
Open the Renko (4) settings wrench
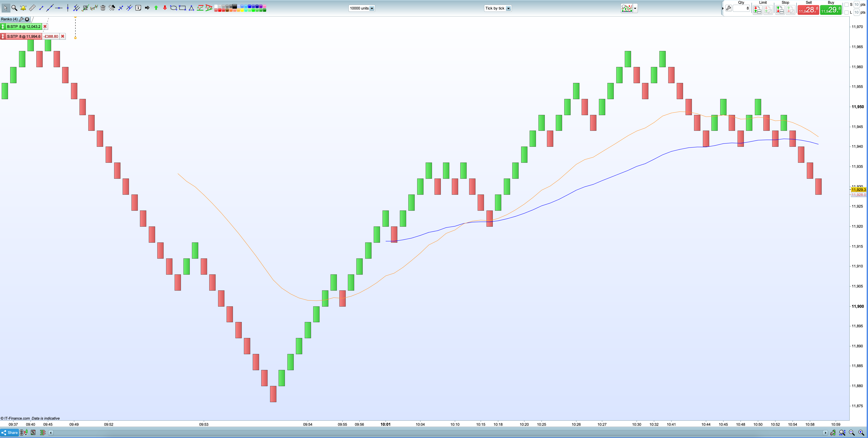pos(22,19)
